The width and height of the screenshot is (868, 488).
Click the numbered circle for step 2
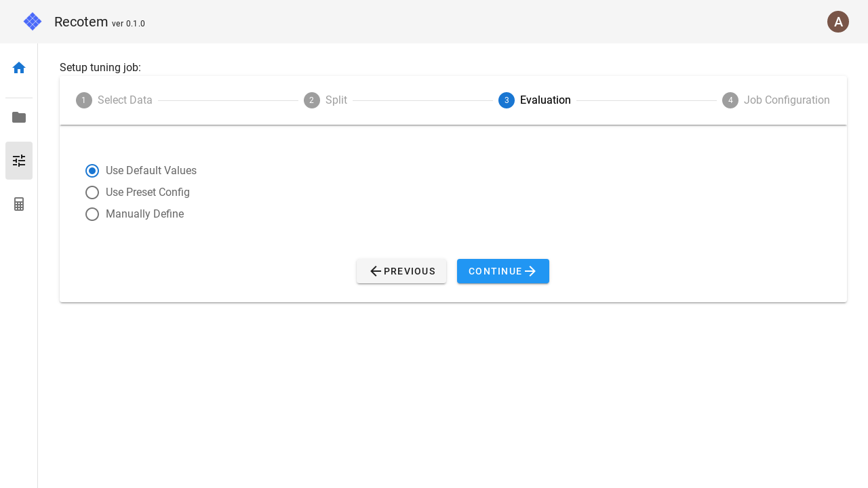pyautogui.click(x=312, y=100)
